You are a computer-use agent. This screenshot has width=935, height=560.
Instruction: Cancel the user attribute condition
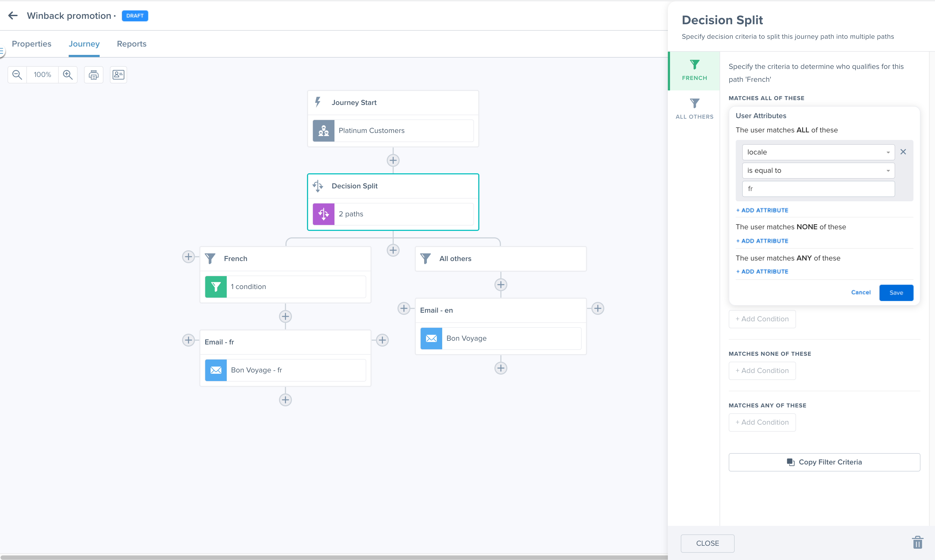861,293
